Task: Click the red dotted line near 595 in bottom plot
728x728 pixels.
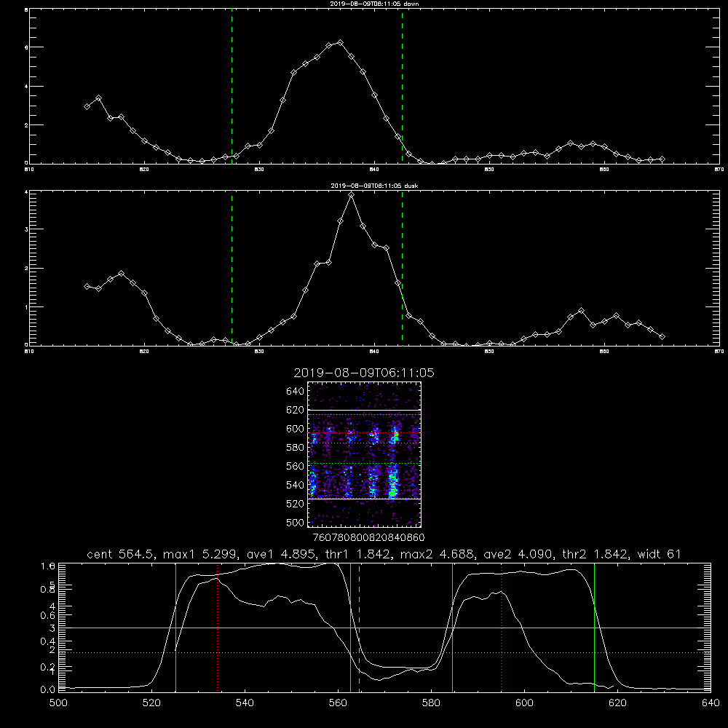Action: [x=502, y=628]
